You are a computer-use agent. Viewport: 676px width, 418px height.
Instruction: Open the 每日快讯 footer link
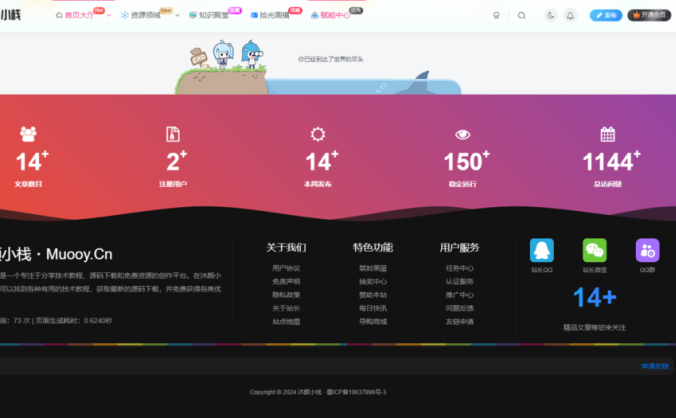tap(373, 308)
